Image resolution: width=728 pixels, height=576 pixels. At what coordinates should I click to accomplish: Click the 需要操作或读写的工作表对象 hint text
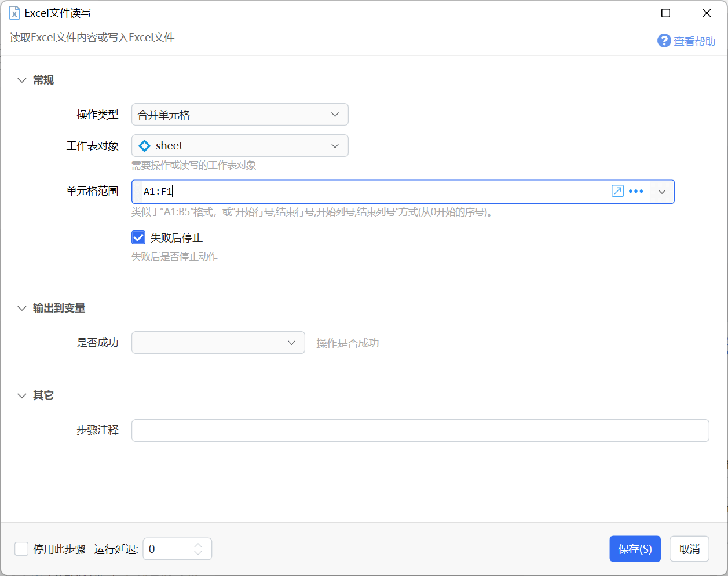pos(193,166)
